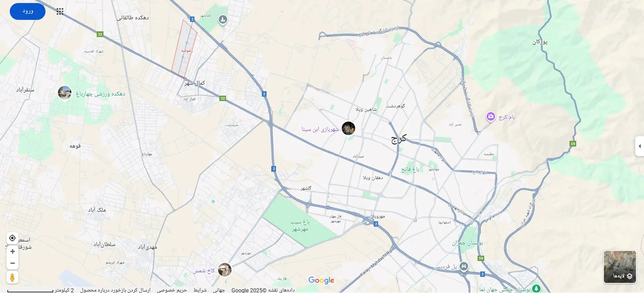Select the Street View pegman icon

click(12, 278)
